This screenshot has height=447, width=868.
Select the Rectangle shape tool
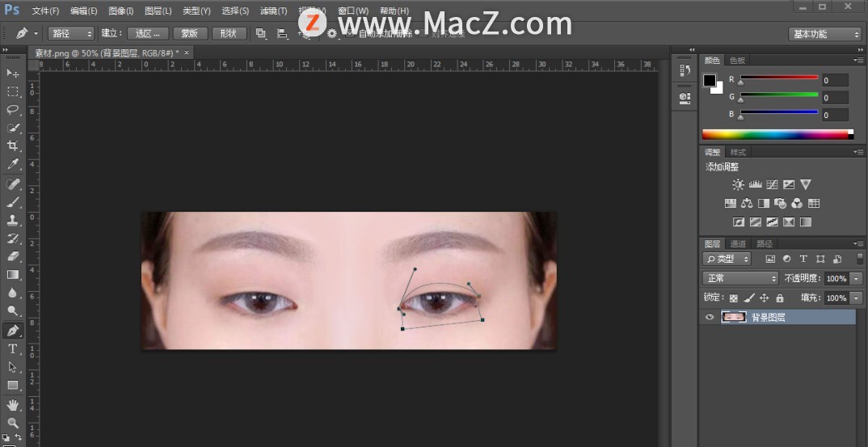tap(12, 385)
